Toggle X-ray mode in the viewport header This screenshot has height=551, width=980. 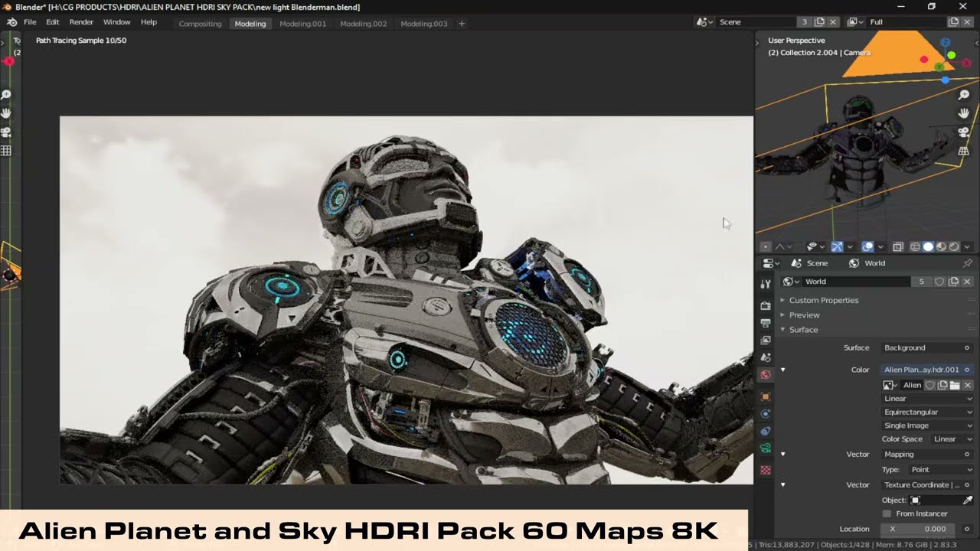[898, 246]
